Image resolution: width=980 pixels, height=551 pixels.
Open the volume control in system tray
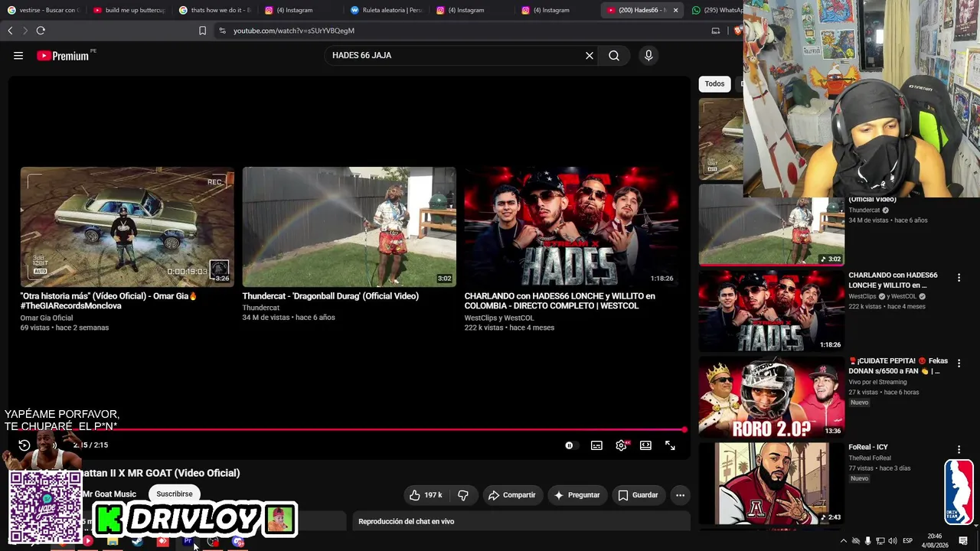[x=892, y=541]
